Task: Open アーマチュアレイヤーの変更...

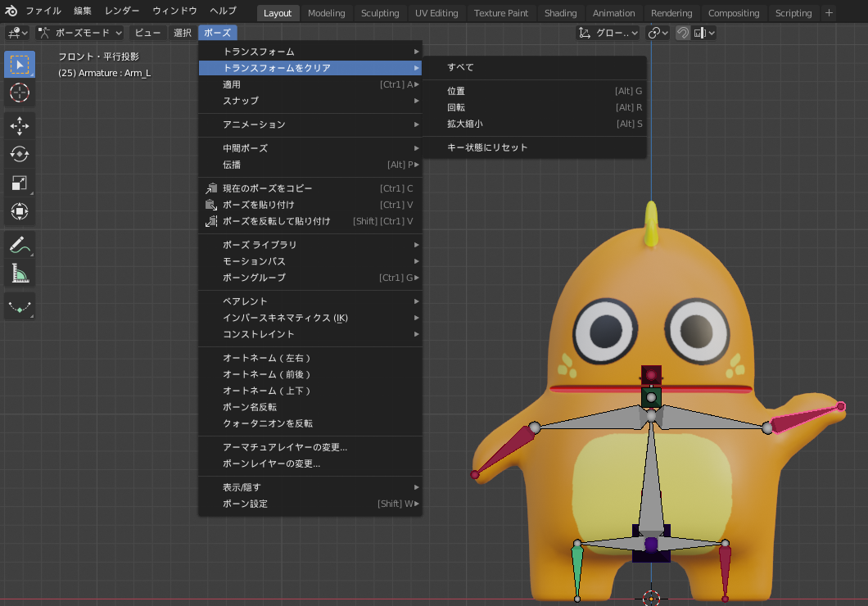Action: tap(310, 447)
